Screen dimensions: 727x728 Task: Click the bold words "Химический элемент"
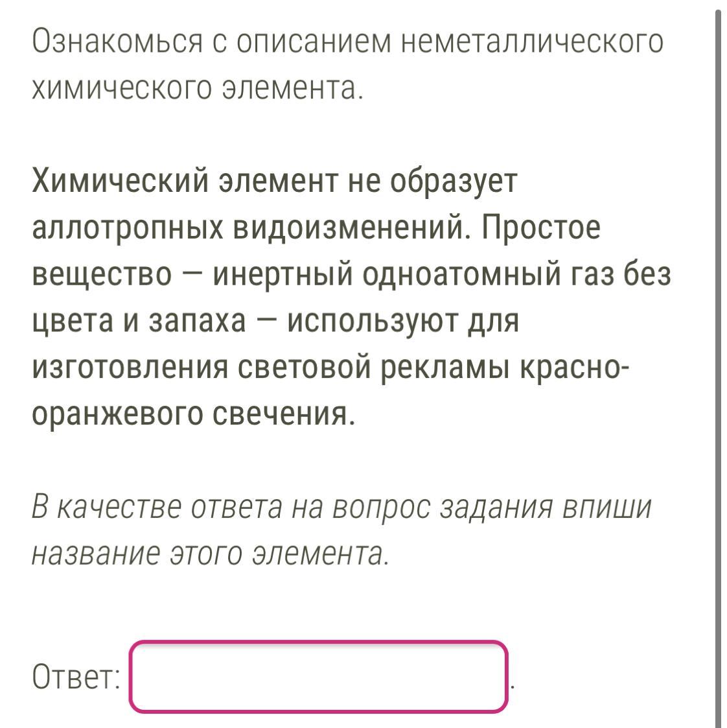click(x=187, y=182)
